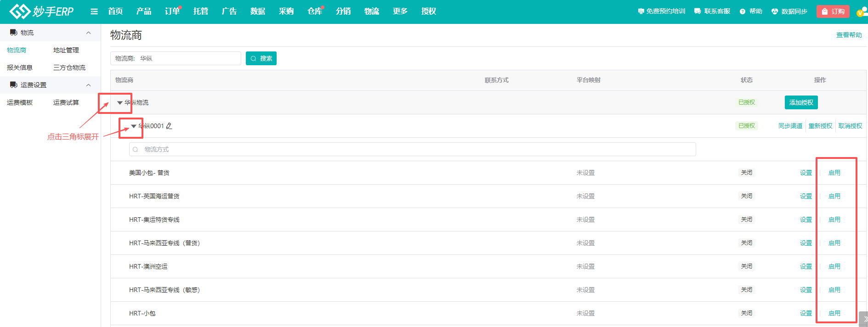Click the 免费预约培训 icon
868x327 pixels.
[x=641, y=11]
